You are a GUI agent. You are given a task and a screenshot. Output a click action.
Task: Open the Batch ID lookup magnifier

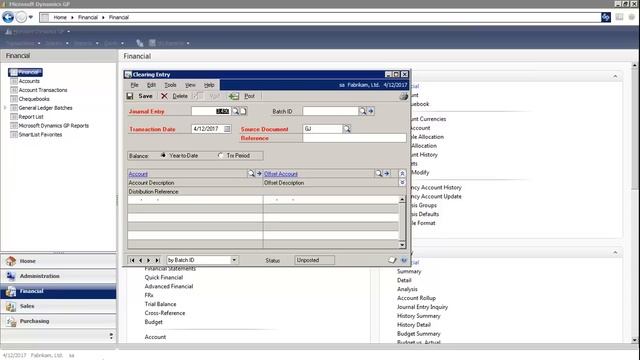coord(362,111)
